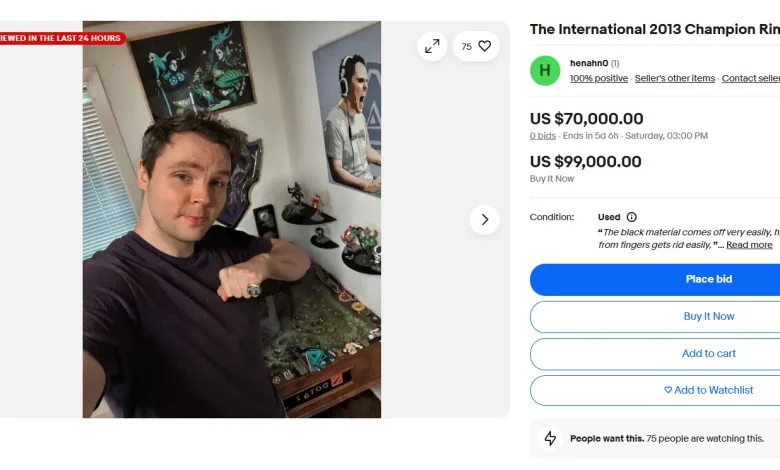View the 100% positive feedback link
The height and width of the screenshot is (470, 780).
coord(599,79)
